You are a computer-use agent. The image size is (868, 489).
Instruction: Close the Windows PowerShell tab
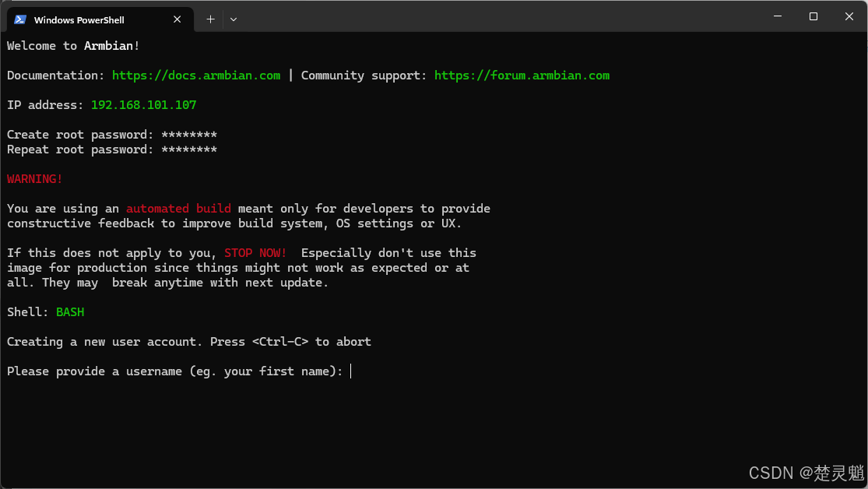click(177, 19)
